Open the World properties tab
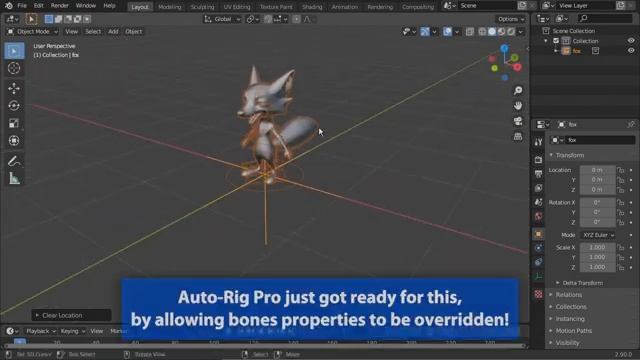 pyautogui.click(x=538, y=216)
